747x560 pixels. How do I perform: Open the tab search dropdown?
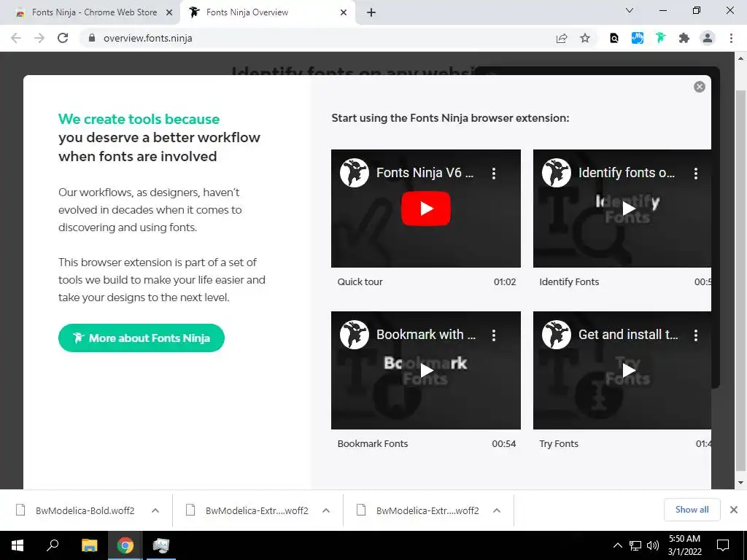[x=630, y=10]
